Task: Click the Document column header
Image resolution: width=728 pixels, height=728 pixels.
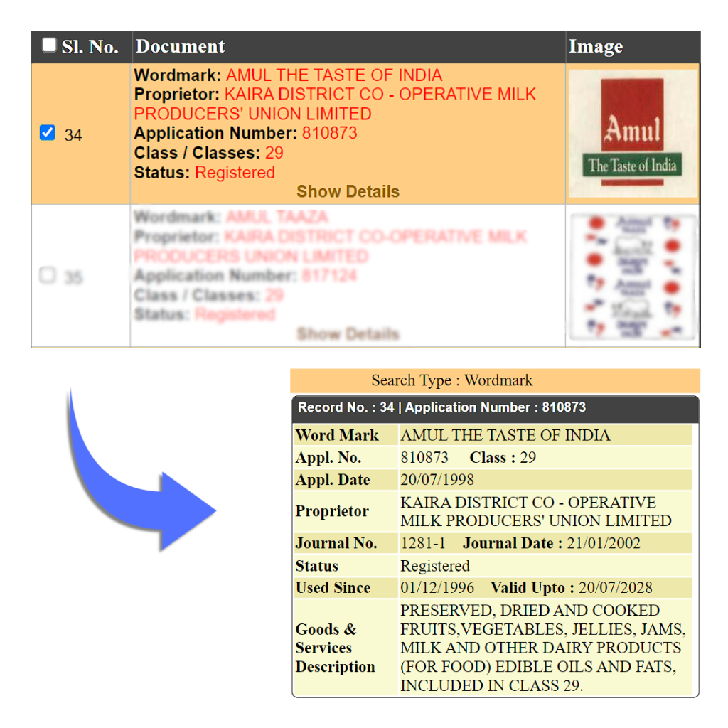Action: coord(180,47)
